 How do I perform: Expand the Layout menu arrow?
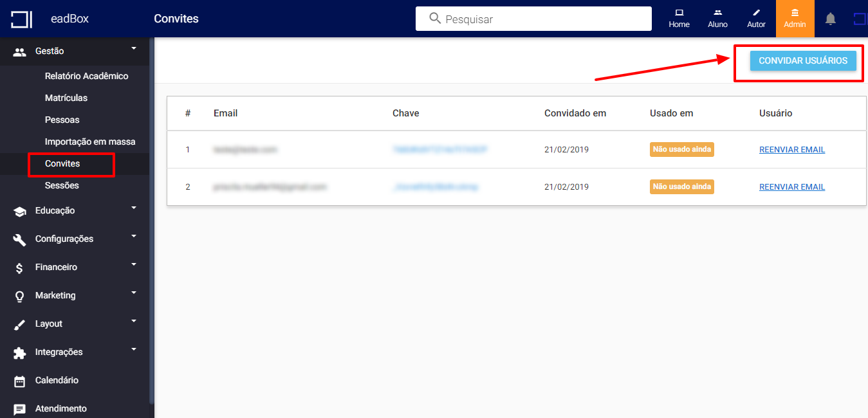[134, 321]
